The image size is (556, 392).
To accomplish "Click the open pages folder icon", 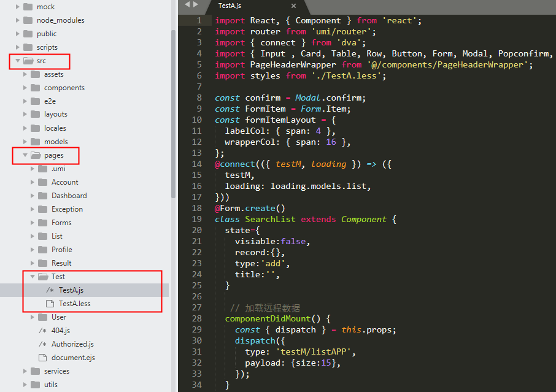I will point(36,155).
